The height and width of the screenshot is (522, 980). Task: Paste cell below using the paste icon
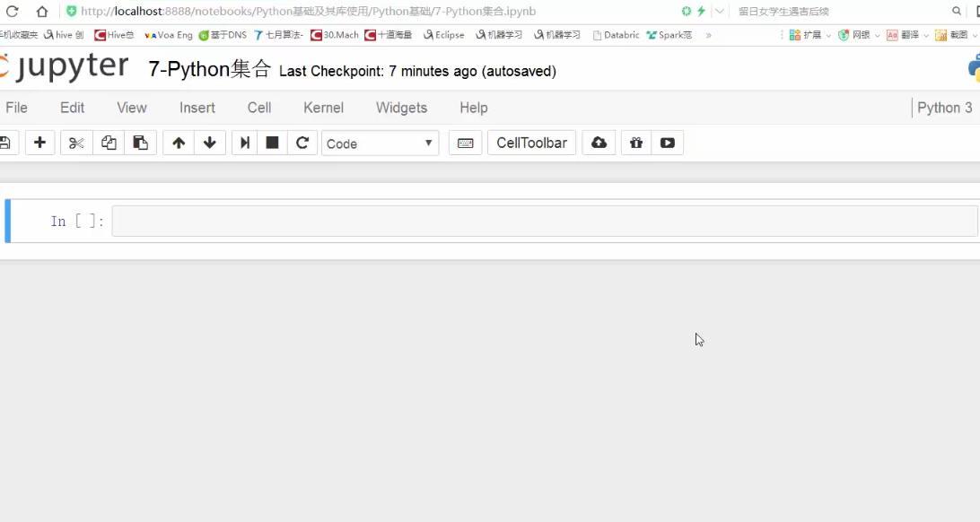(140, 143)
